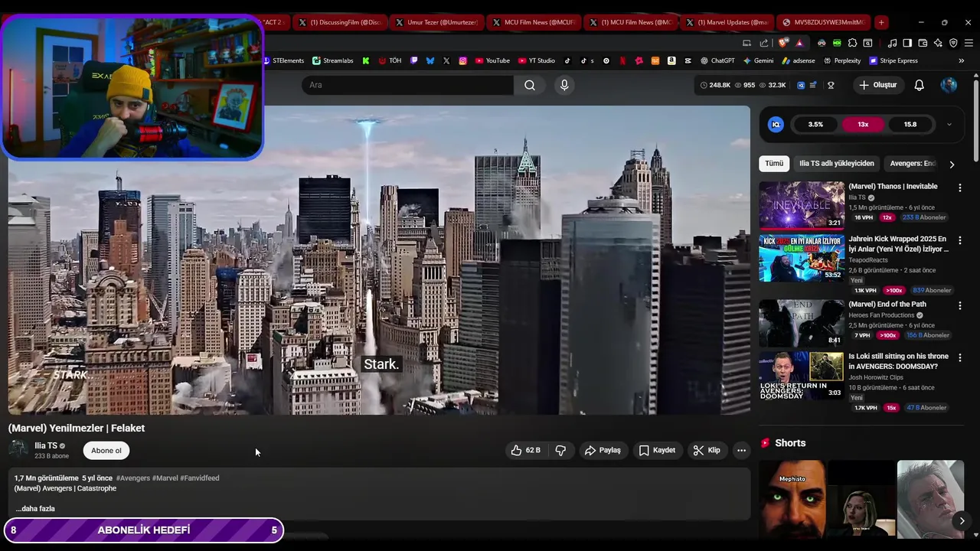Image resolution: width=980 pixels, height=551 pixels.
Task: Open the YT Studio bookmark
Action: pos(537,60)
